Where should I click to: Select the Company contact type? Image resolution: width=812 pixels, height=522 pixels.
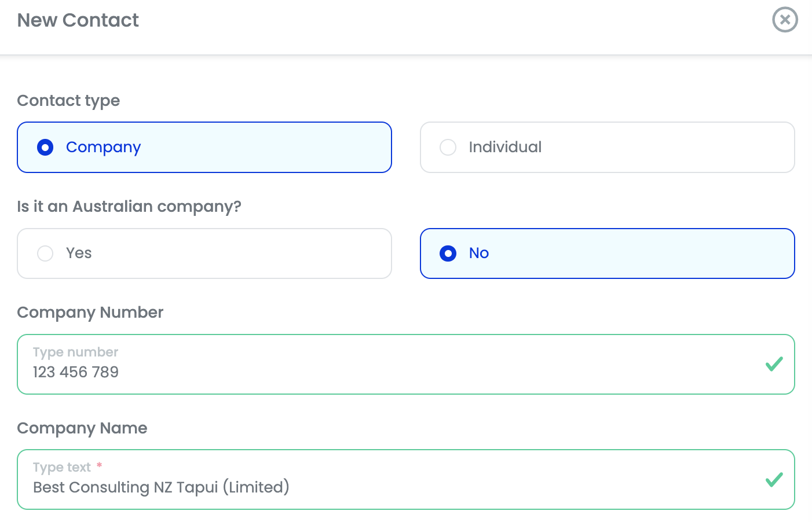coord(204,147)
